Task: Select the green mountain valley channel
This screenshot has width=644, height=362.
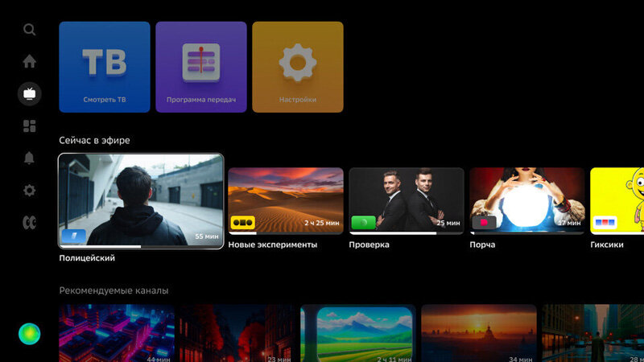Action: click(x=358, y=333)
